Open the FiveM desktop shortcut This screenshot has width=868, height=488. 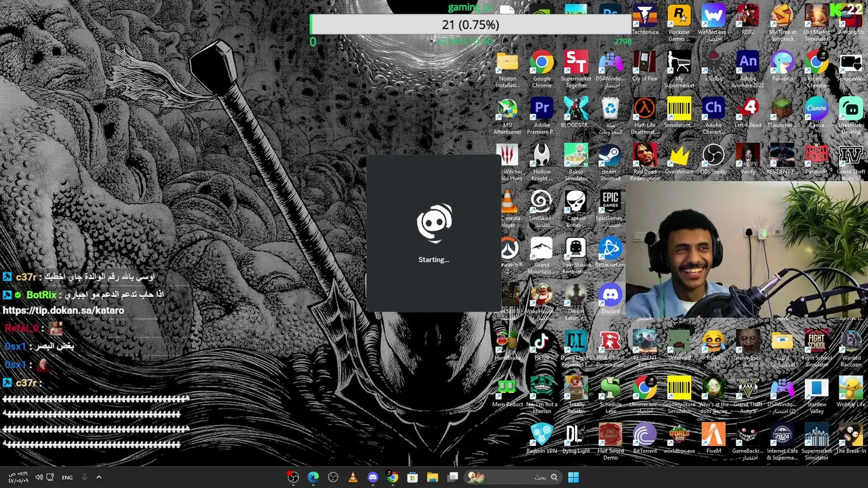point(713,439)
